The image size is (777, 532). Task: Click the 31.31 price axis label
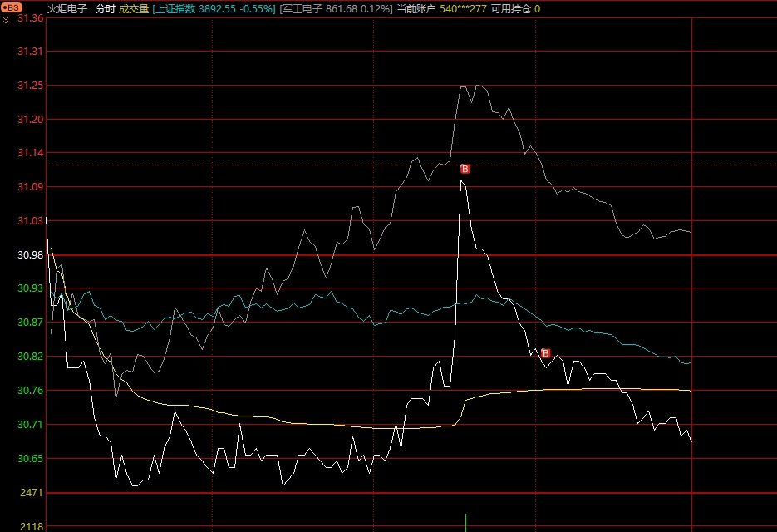(31, 51)
